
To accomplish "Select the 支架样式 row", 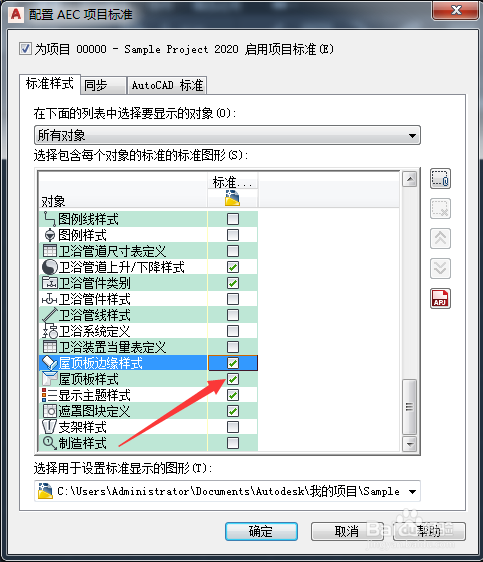I will [x=148, y=427].
